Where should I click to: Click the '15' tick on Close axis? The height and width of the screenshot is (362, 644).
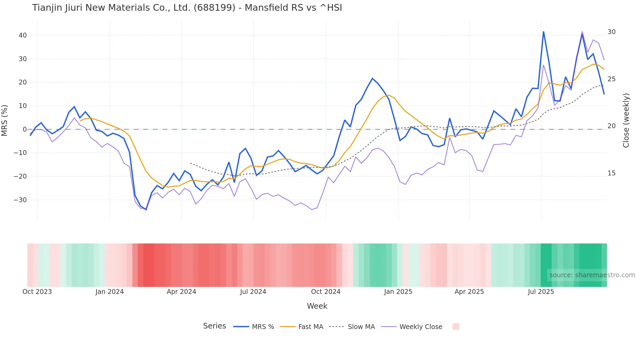(x=612, y=173)
